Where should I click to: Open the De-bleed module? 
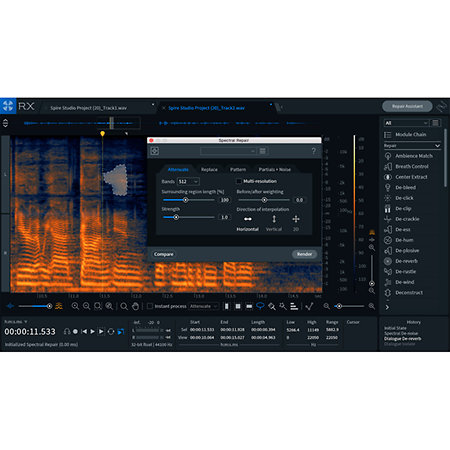(400, 187)
